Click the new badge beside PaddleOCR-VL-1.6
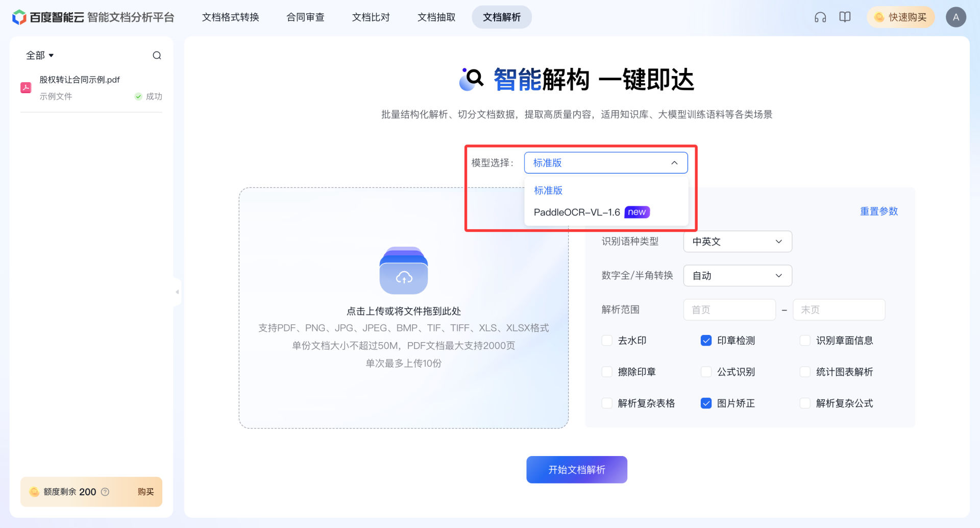The width and height of the screenshot is (980, 528). (x=637, y=212)
